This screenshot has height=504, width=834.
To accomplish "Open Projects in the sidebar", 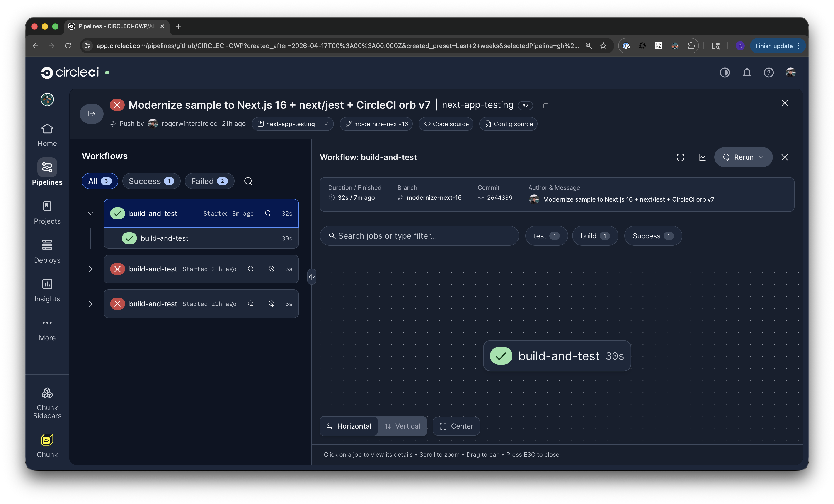I will (47, 213).
